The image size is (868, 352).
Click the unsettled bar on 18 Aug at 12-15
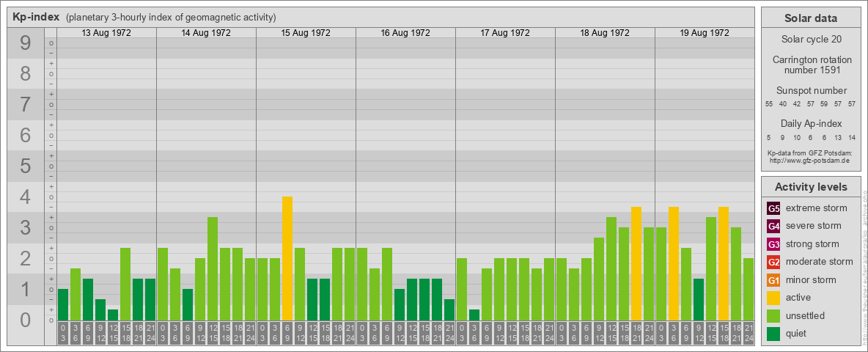point(611,268)
